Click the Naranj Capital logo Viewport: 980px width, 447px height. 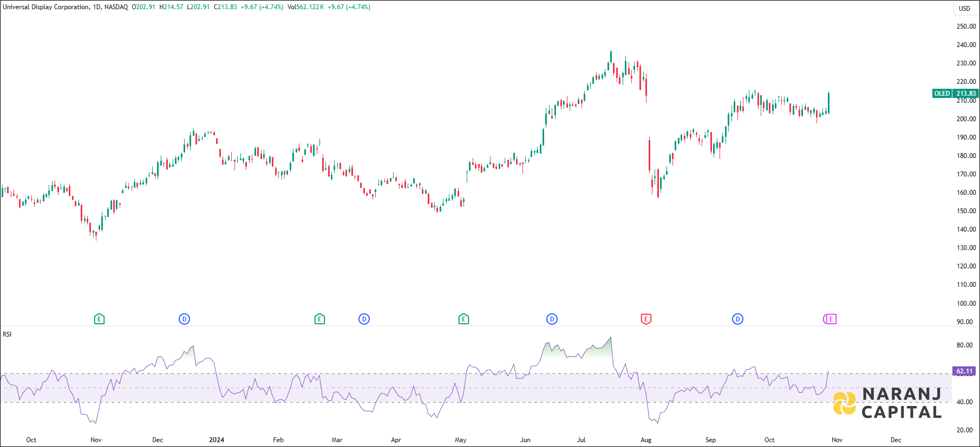(x=888, y=403)
